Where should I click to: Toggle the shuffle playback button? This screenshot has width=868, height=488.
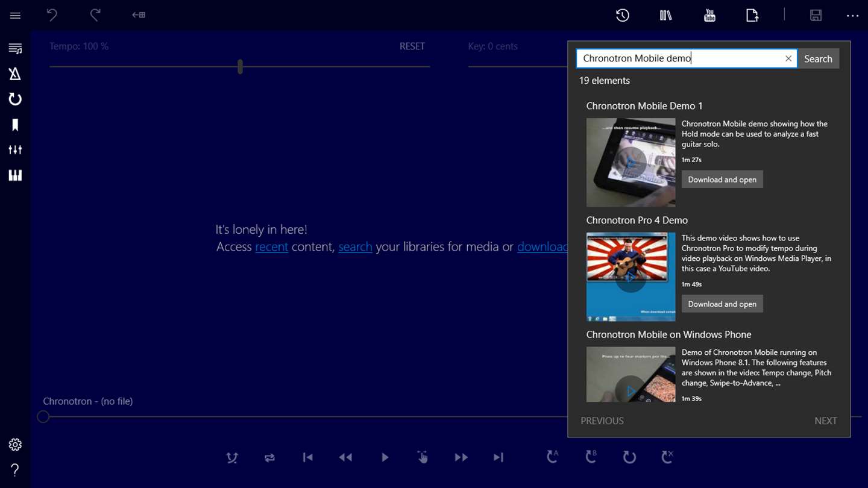tap(232, 458)
